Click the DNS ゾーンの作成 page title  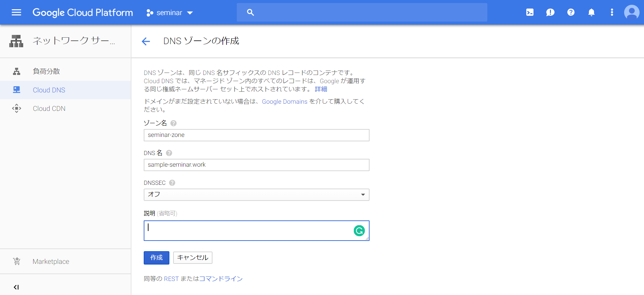(x=201, y=41)
